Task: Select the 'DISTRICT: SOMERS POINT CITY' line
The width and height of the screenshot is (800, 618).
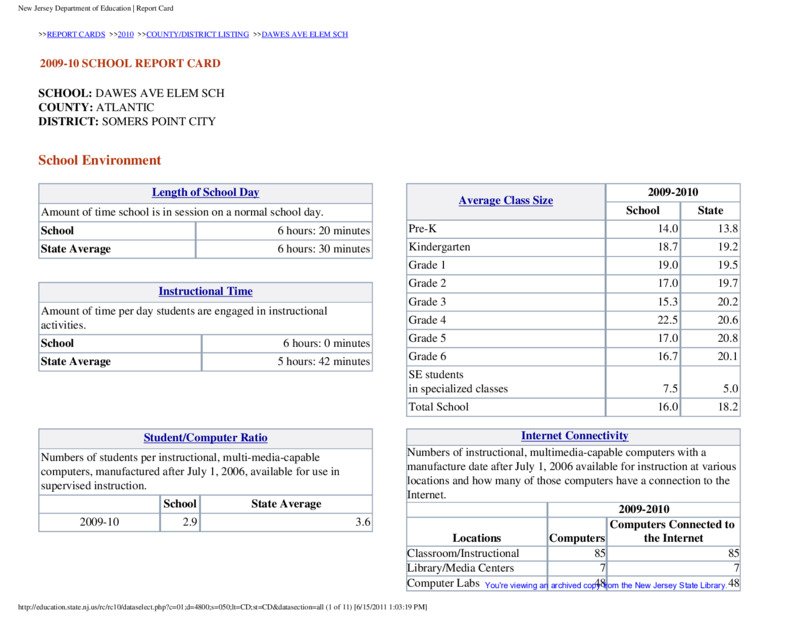Action: [x=127, y=121]
